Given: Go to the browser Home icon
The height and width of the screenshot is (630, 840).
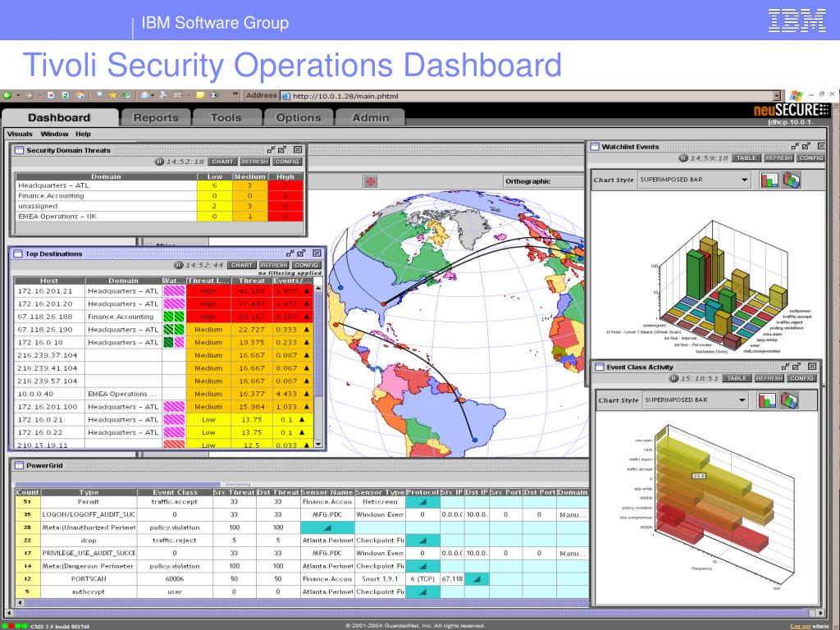Looking at the screenshot, I should 80,95.
